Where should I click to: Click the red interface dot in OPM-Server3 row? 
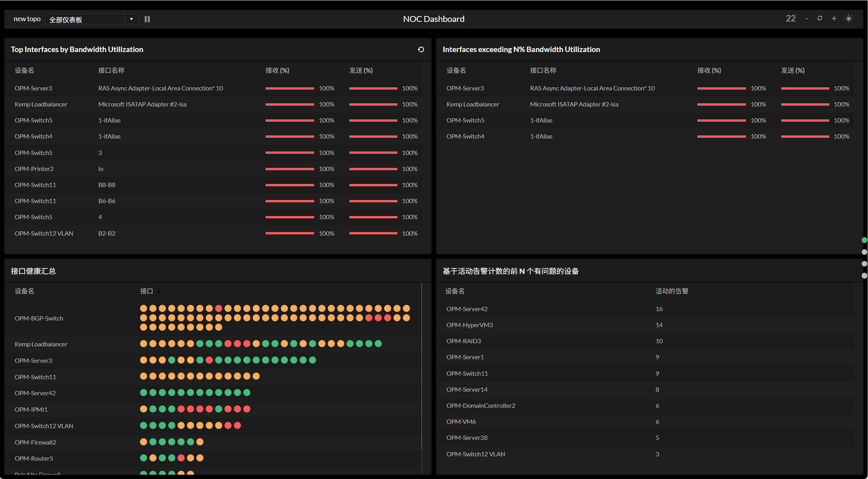point(209,360)
